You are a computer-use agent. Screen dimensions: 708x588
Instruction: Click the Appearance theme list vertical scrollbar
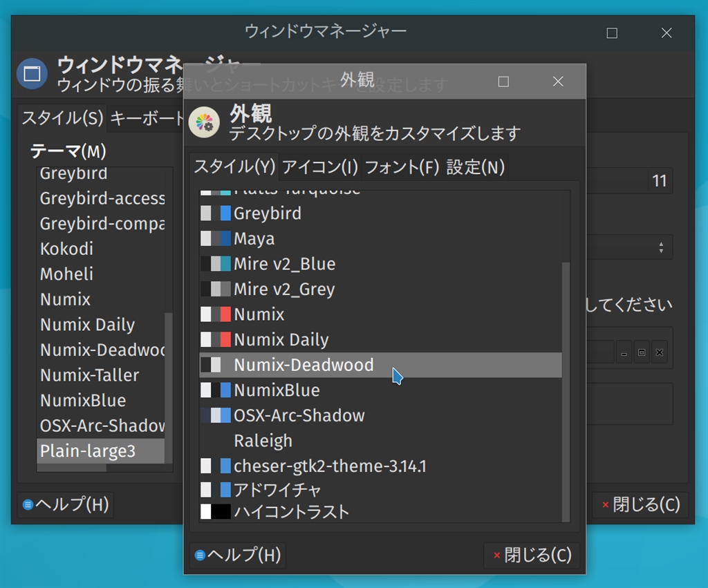[x=566, y=392]
